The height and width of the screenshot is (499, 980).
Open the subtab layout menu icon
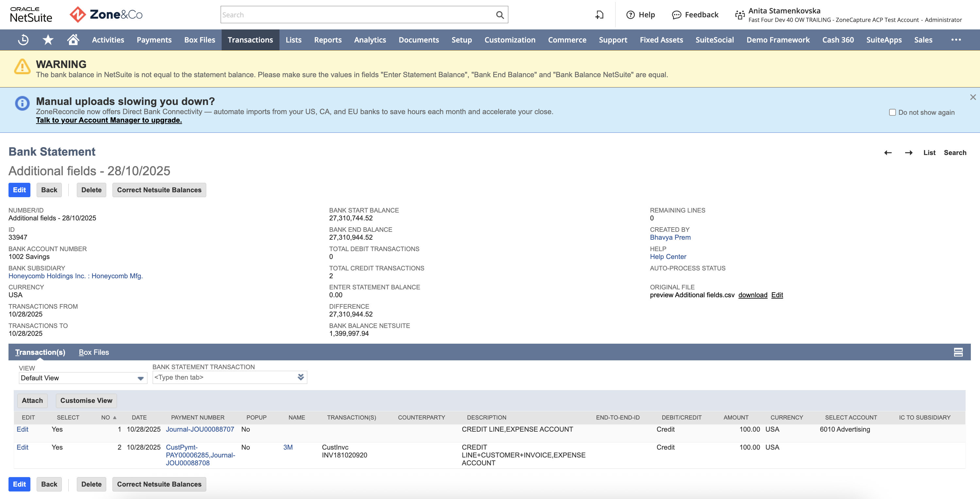point(958,352)
